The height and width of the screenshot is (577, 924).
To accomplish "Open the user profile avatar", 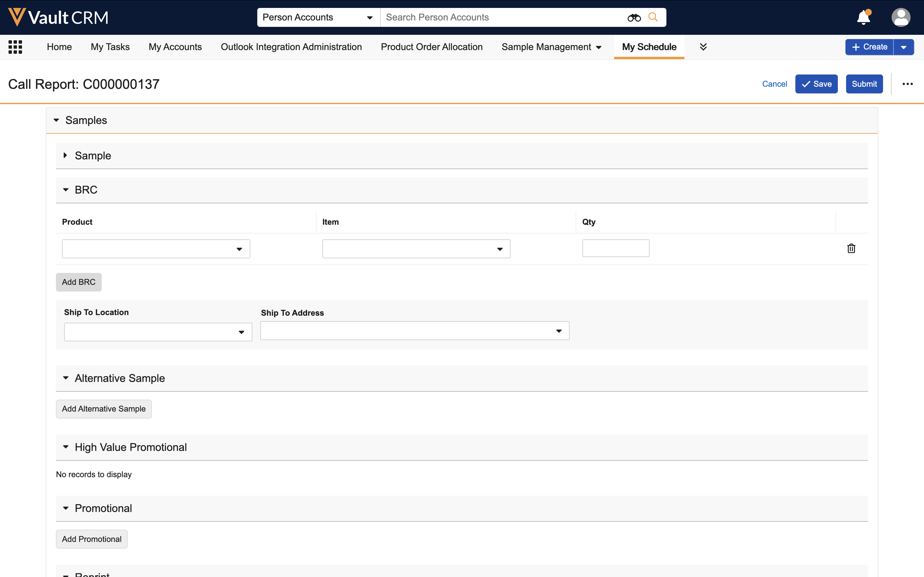I will pyautogui.click(x=901, y=18).
